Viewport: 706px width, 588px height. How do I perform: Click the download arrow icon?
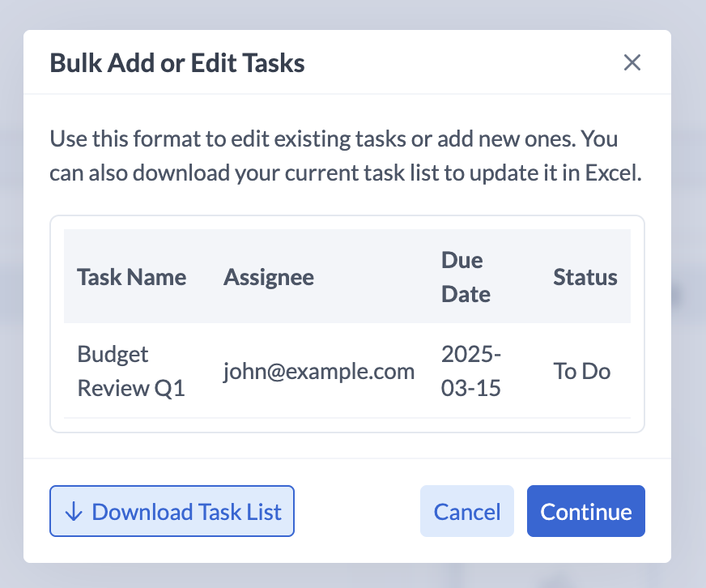click(74, 512)
